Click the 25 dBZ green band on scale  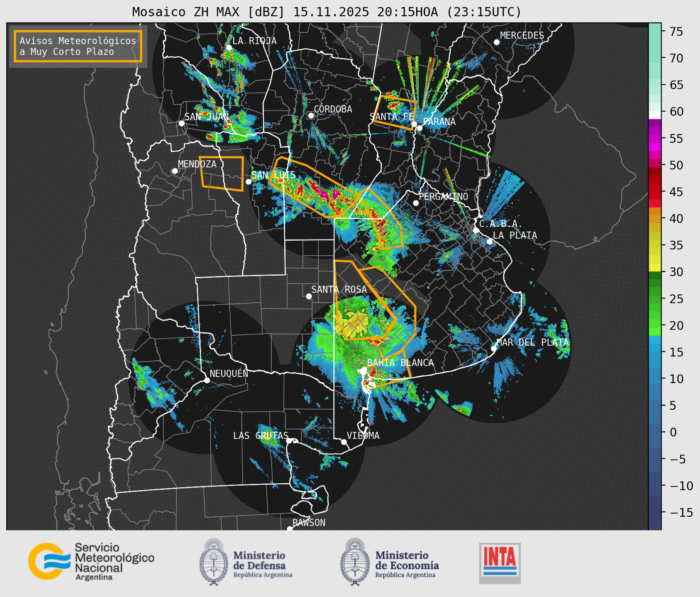655,298
